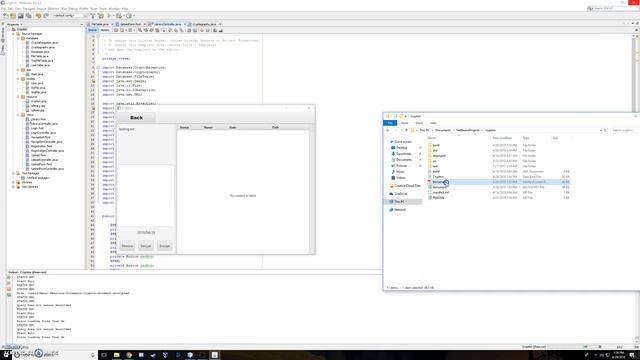Click NetBeansProjects in the Explorer breadcrumb

[468, 130]
